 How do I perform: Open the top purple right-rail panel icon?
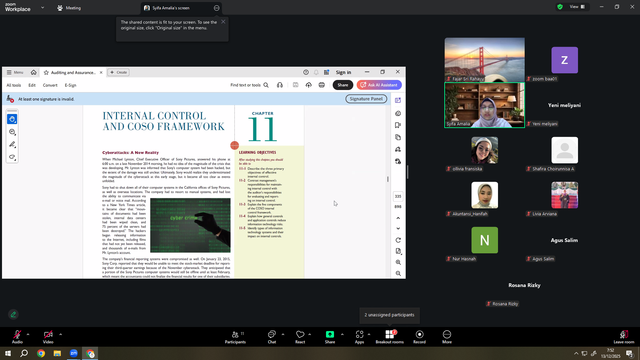pyautogui.click(x=398, y=100)
